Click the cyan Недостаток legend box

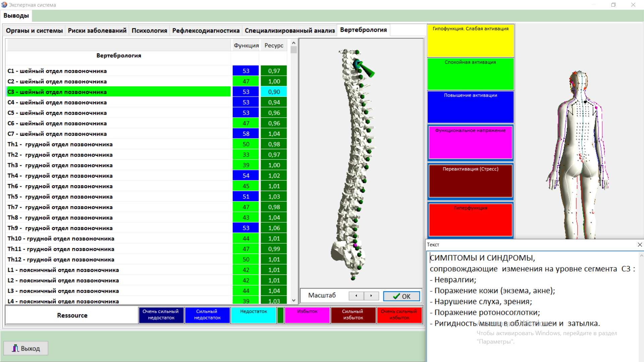[x=254, y=315]
